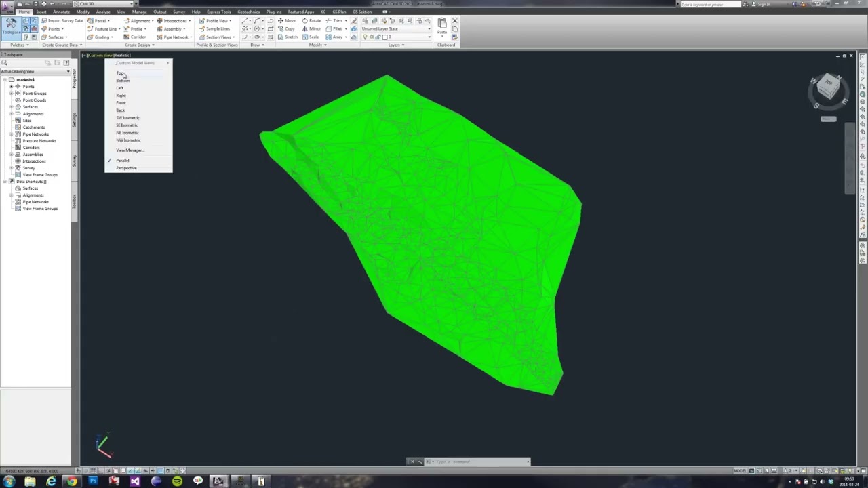Click the ViewCube top face
Viewport: 868px width, 488px height.
click(828, 84)
